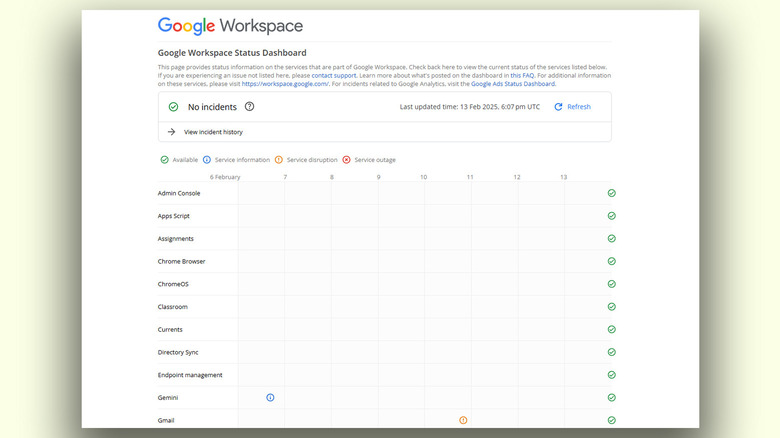
Task: Click the Directory Sync available status icon
Action: tap(612, 352)
